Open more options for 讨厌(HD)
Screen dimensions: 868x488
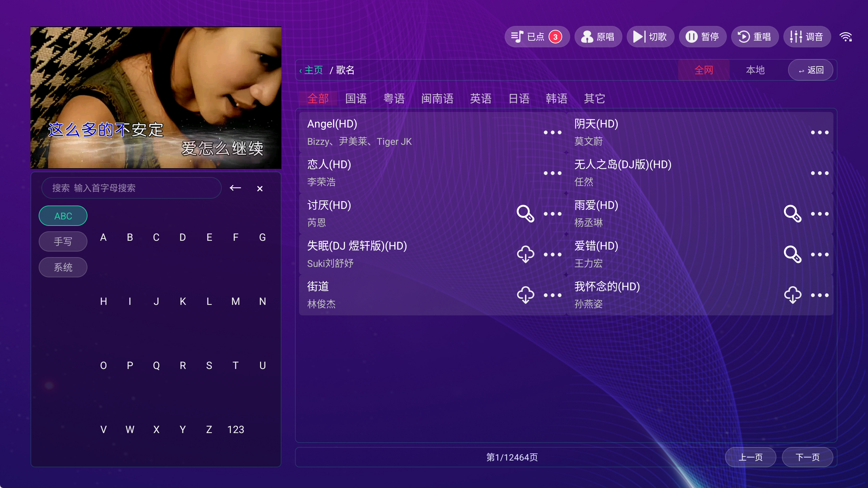click(x=553, y=214)
